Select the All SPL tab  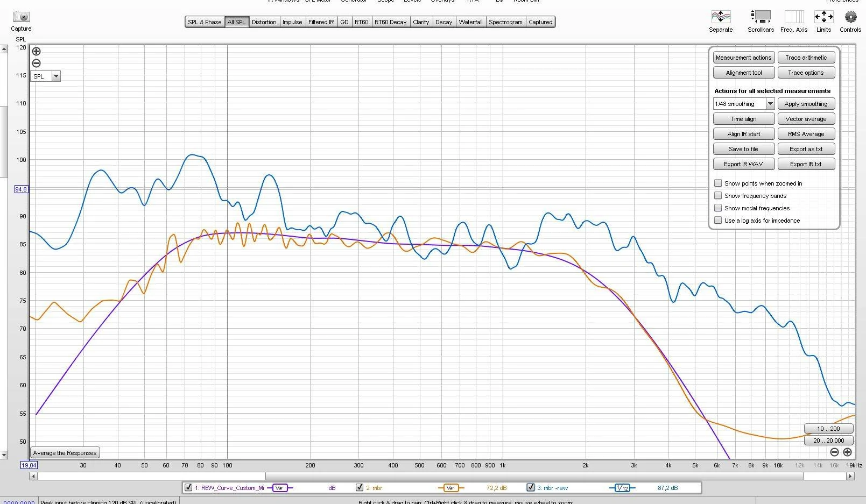(x=236, y=22)
